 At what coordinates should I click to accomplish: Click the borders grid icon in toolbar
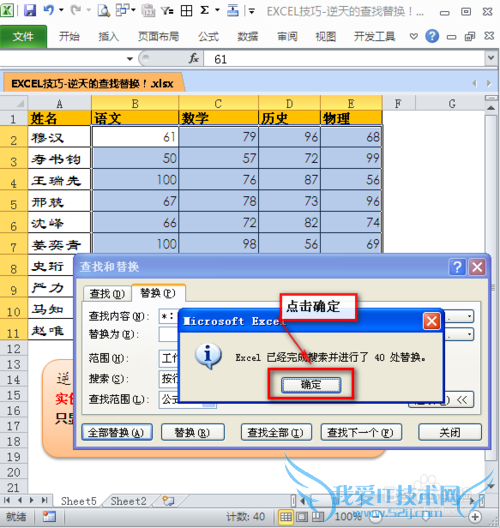(x=186, y=11)
